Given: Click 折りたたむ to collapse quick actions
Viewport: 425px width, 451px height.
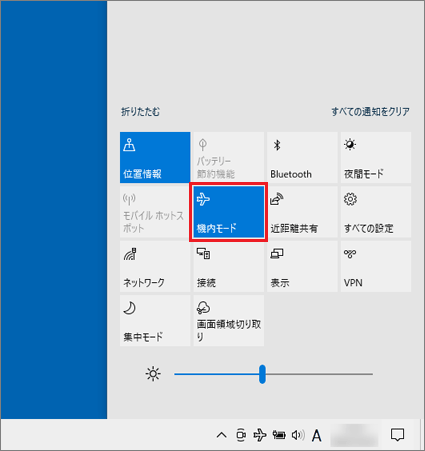Looking at the screenshot, I should click(x=140, y=112).
